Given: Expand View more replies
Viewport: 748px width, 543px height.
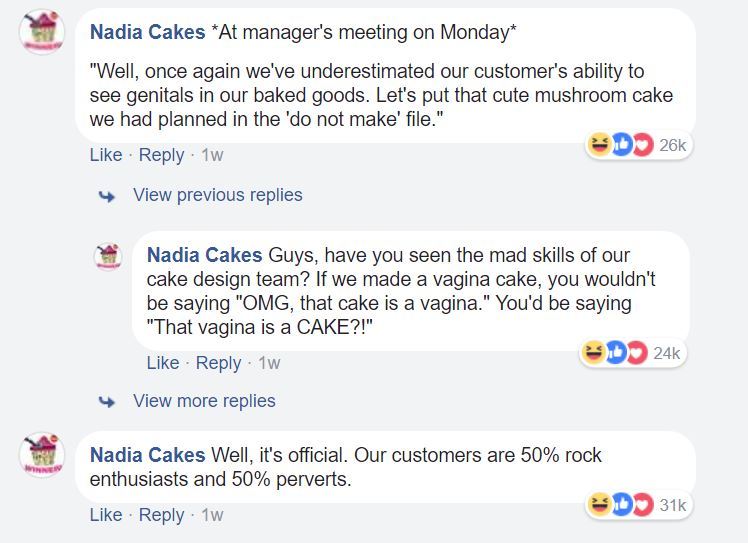Looking at the screenshot, I should [204, 401].
